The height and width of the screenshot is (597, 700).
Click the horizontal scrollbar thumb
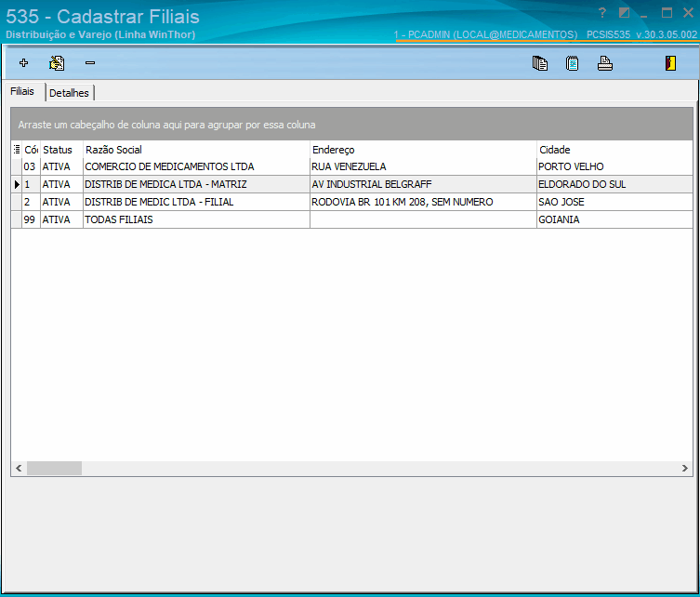(54, 468)
